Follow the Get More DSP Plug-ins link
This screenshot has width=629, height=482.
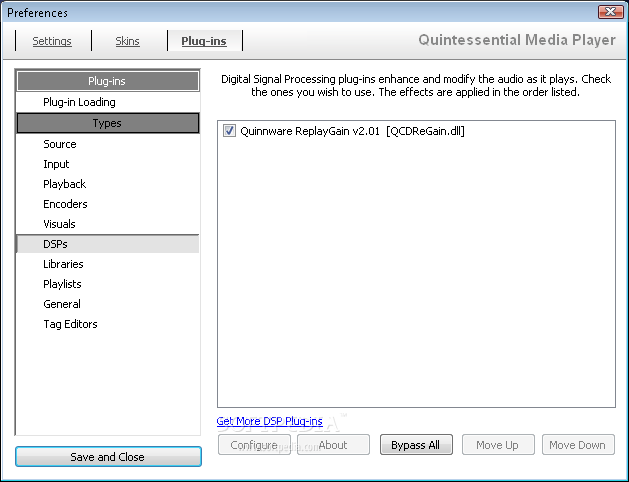tap(269, 421)
